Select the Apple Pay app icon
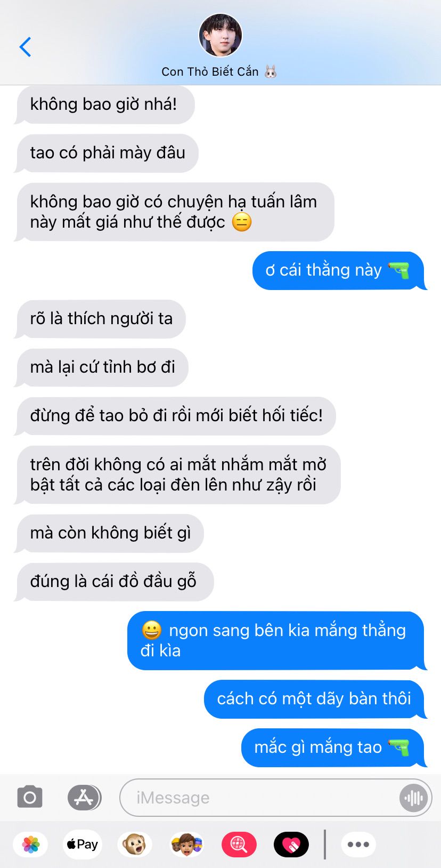This screenshot has width=441, height=868. 83,845
